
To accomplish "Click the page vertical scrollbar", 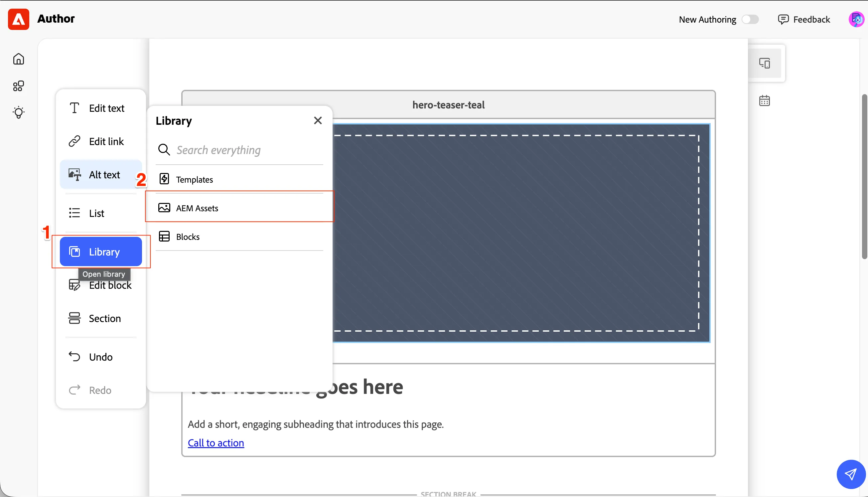I will (864, 176).
